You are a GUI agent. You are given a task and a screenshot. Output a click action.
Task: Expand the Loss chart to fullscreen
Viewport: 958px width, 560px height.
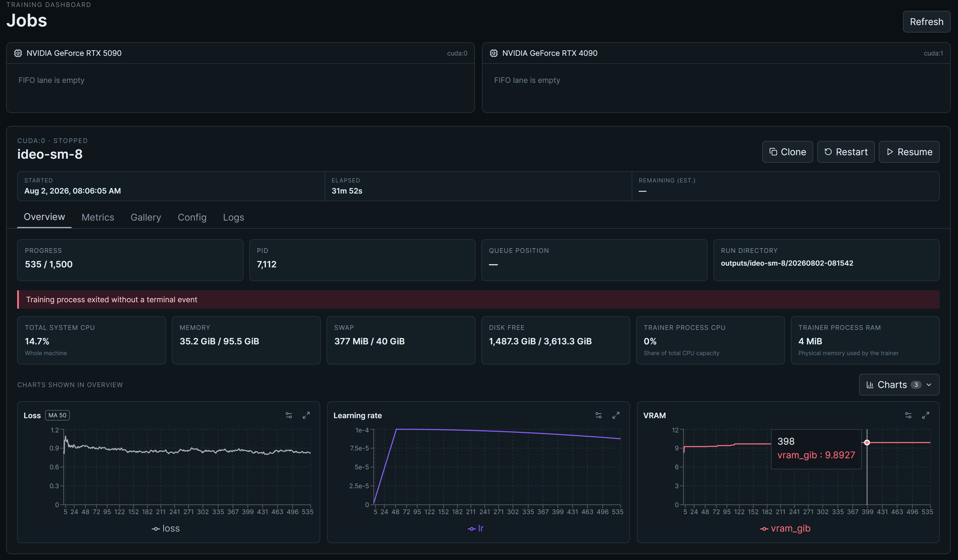tap(306, 415)
